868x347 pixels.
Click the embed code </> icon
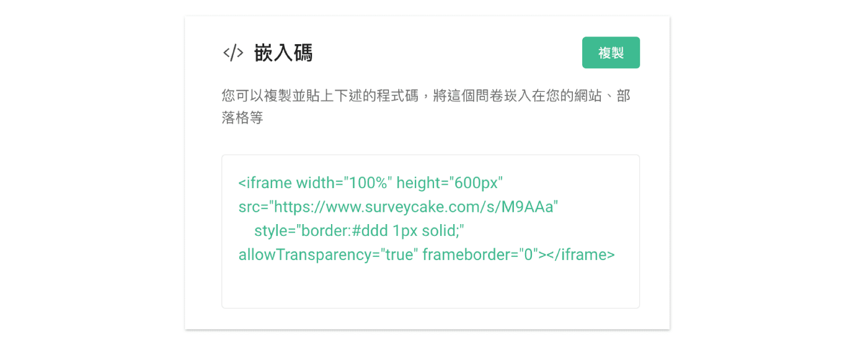coord(233,53)
